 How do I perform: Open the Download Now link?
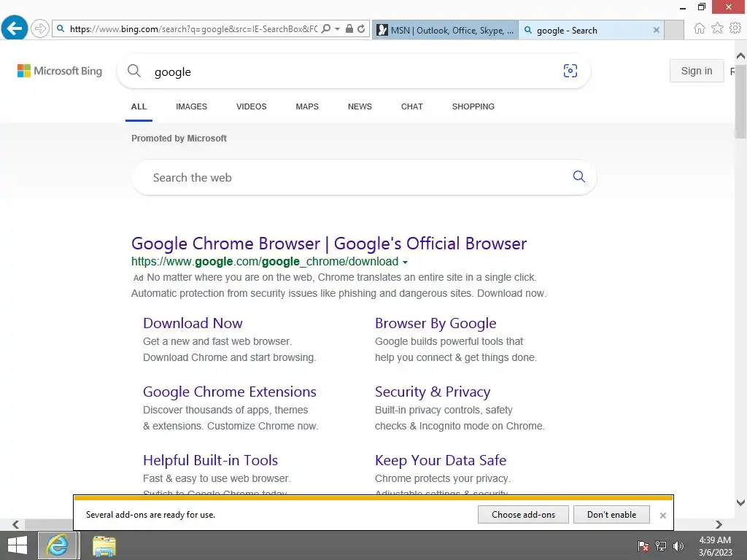[193, 323]
